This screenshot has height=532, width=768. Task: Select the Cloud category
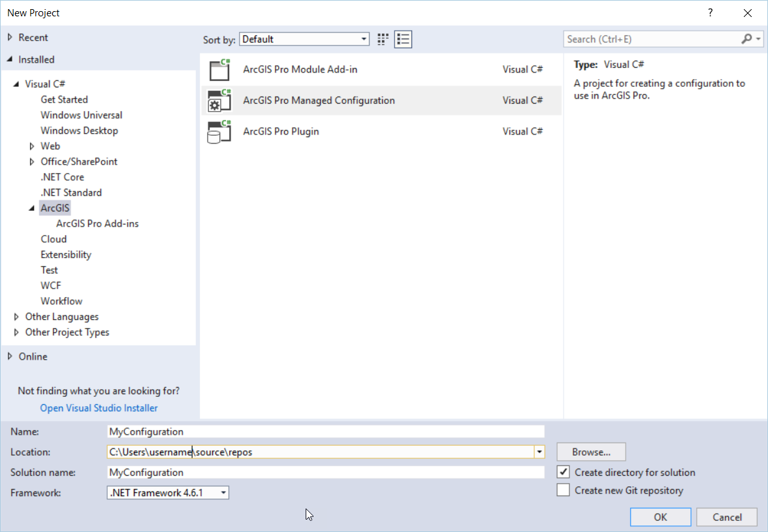coord(54,240)
